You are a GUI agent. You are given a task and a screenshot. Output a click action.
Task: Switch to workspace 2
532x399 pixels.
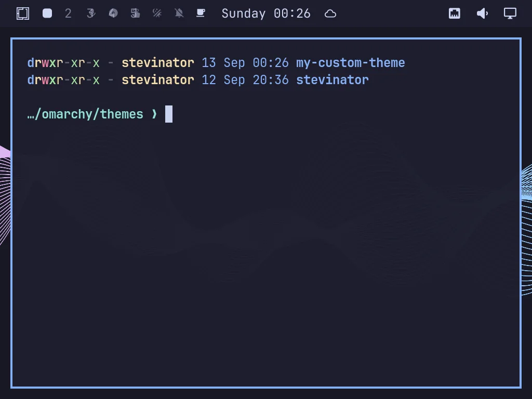click(68, 14)
